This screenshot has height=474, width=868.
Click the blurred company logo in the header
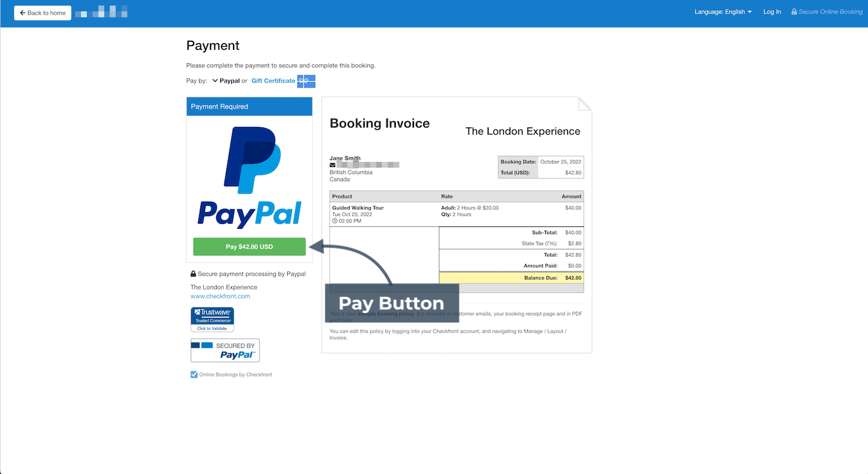pos(101,12)
